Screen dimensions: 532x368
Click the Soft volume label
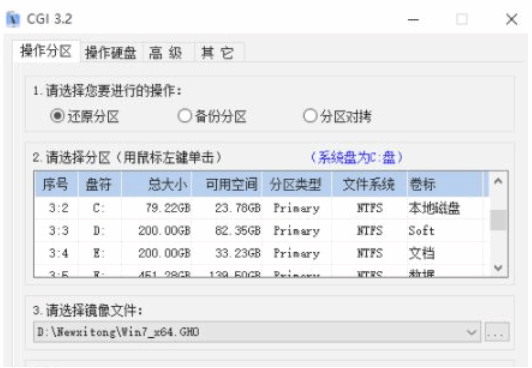tap(421, 231)
